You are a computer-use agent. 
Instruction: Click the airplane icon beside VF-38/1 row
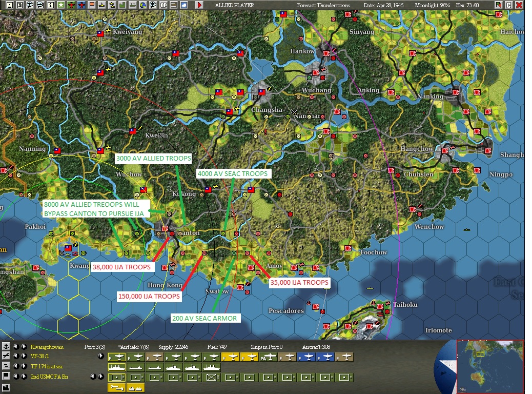coord(6,356)
